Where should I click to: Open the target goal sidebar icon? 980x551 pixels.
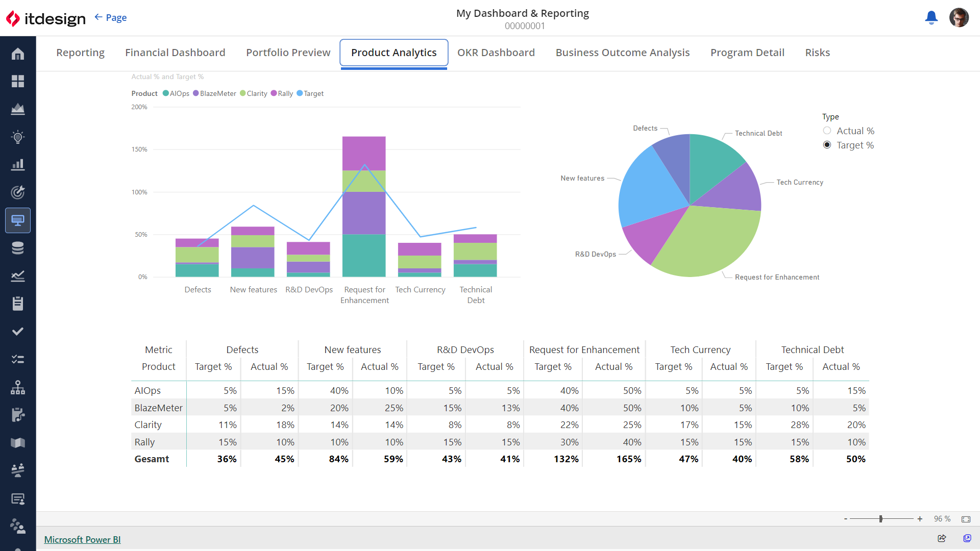point(18,192)
